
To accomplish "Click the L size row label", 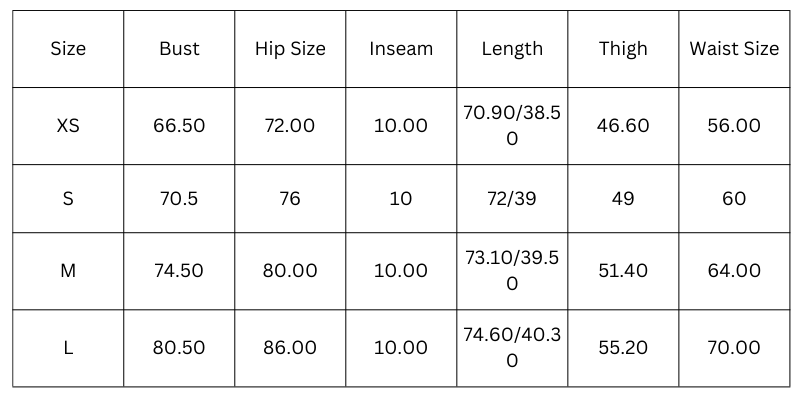I will (68, 348).
